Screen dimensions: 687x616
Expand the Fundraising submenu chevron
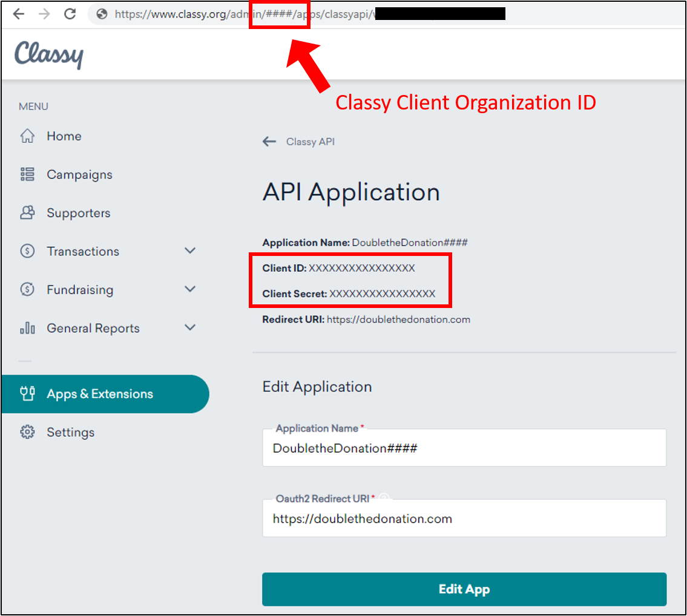tap(189, 289)
